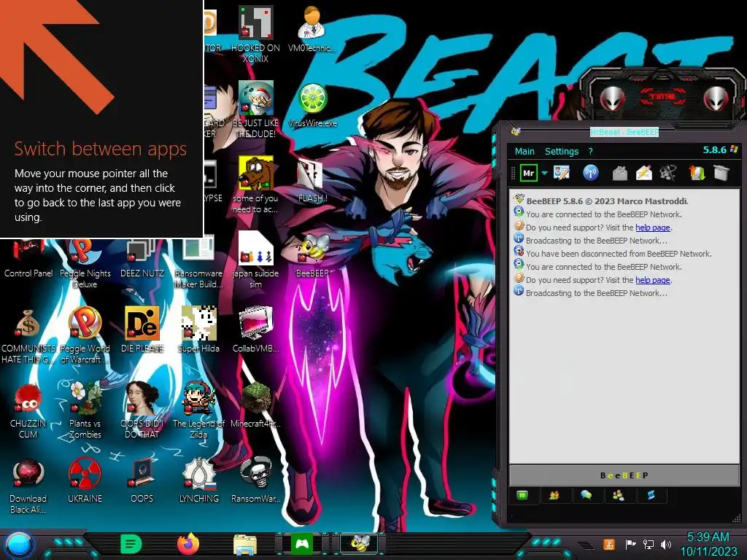Click the blue broadcast antenna icon
Image resolution: width=747 pixels, height=560 pixels.
point(591,172)
